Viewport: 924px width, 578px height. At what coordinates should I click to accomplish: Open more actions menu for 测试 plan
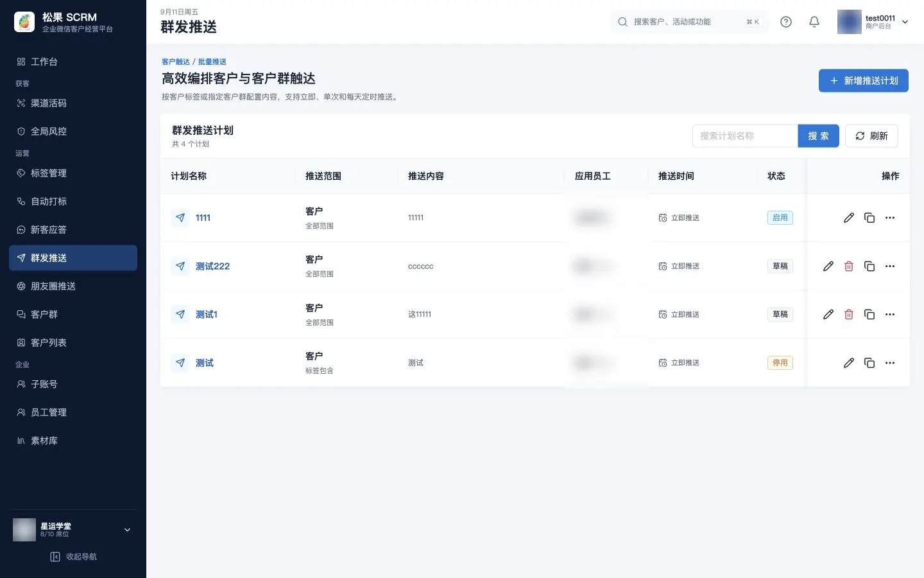click(889, 363)
